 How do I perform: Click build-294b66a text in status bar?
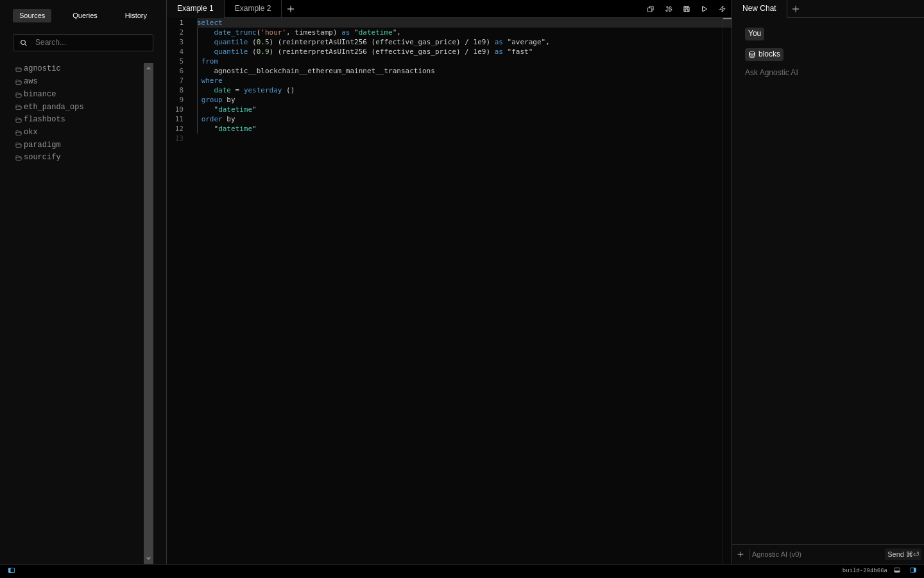tap(864, 570)
